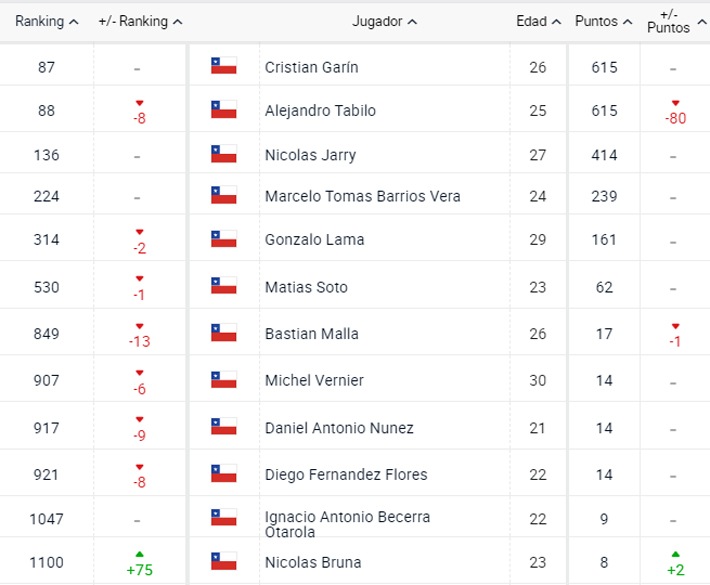Click the flag icon beside Bastian Malla
Viewport: 710px width, 585px height.
[x=222, y=333]
